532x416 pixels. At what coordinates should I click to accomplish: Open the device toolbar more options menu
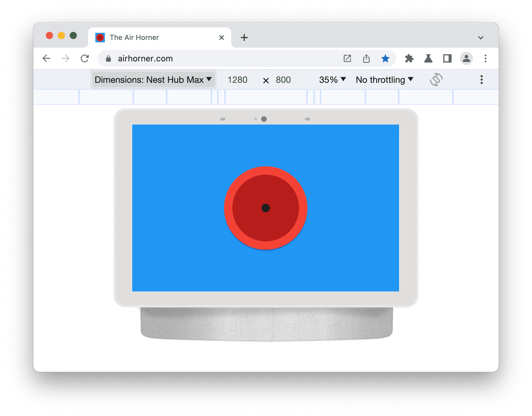click(x=481, y=80)
